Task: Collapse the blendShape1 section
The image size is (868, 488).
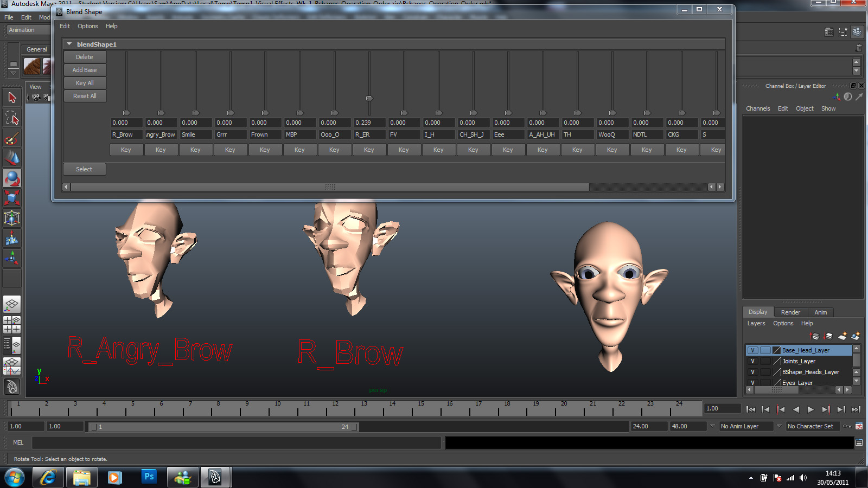Action: click(x=69, y=44)
